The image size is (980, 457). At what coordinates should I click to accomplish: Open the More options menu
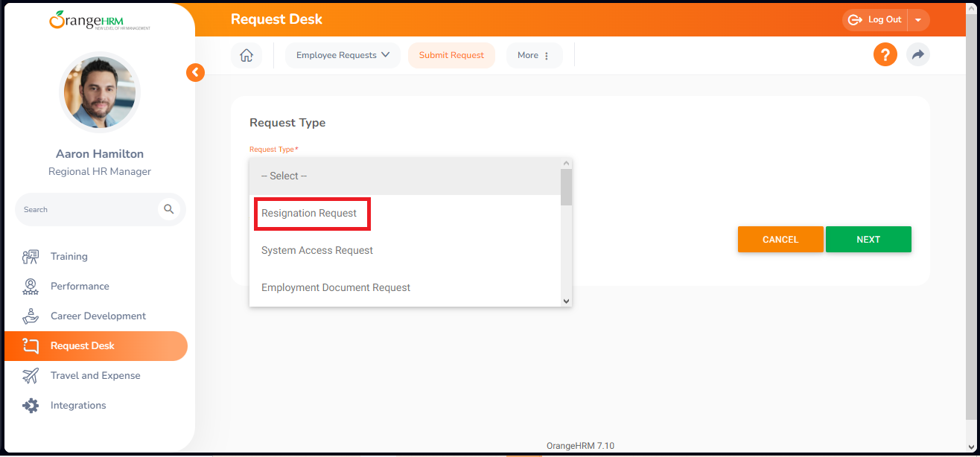click(534, 54)
